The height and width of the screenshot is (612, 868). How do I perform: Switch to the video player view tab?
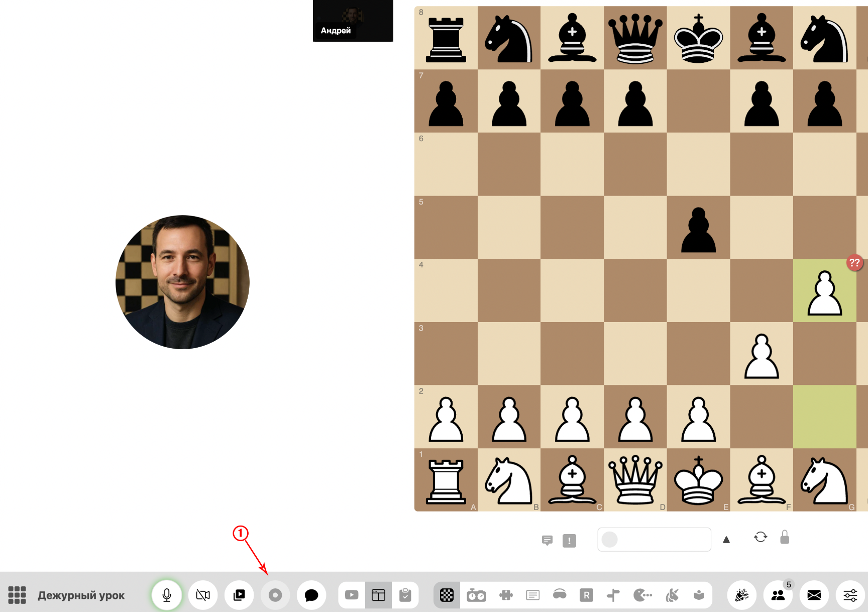coord(352,595)
